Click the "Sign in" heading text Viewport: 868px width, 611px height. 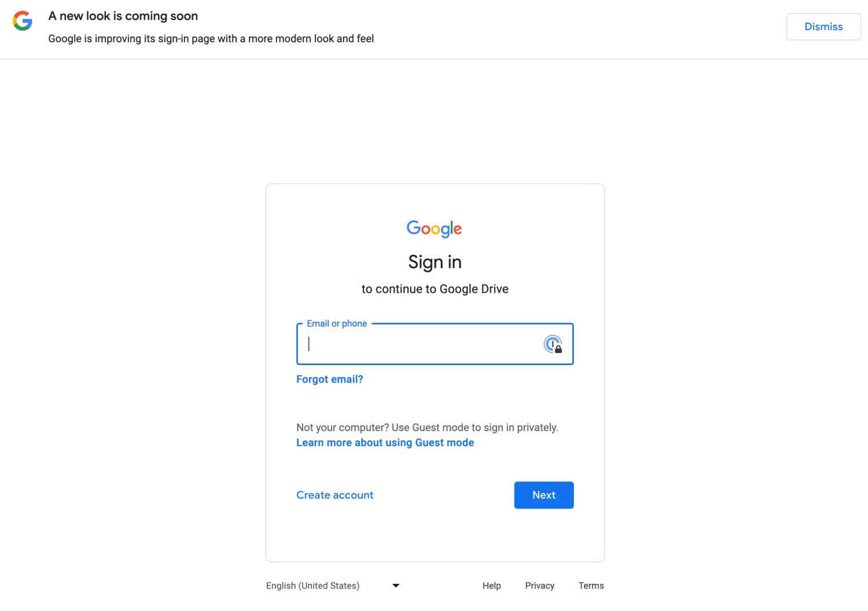pyautogui.click(x=435, y=262)
